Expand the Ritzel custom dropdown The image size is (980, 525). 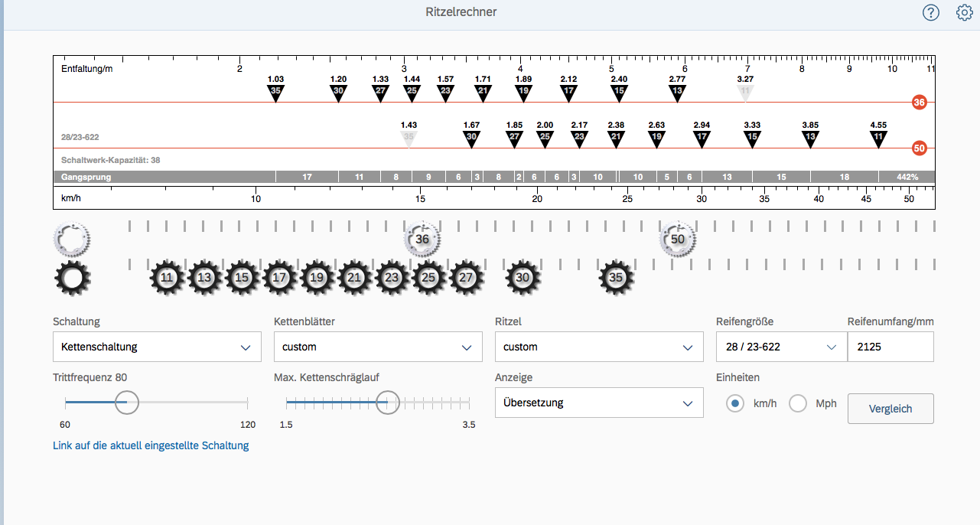tap(599, 347)
